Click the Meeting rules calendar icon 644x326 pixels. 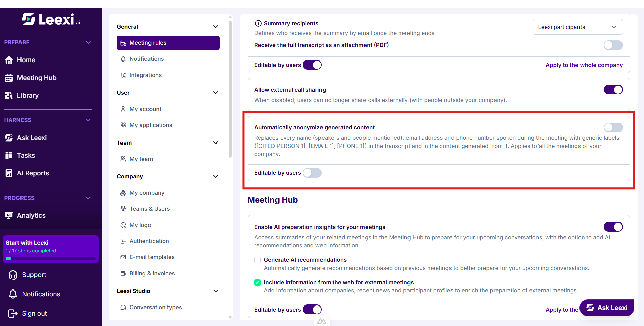[x=123, y=43]
